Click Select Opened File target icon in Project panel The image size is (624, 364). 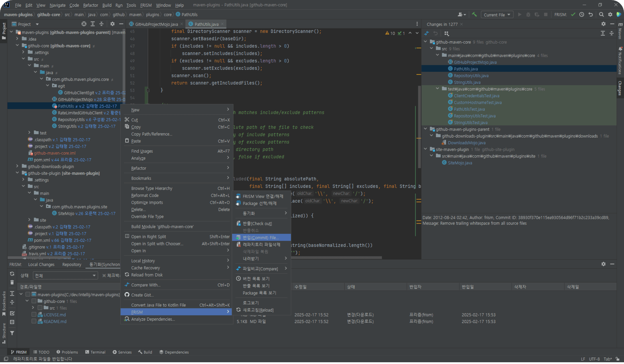84,24
